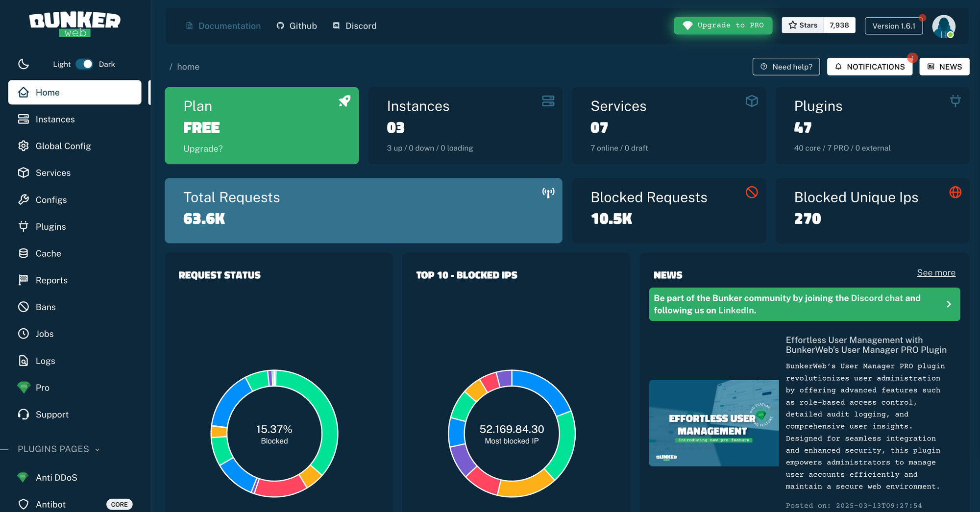Viewport: 980px width, 512px height.
Task: Open the user avatar menu
Action: click(944, 26)
